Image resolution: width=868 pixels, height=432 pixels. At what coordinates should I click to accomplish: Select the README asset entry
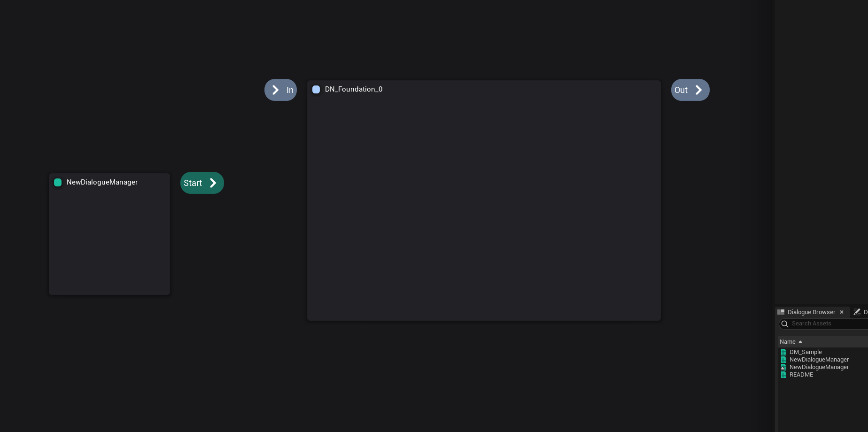(x=801, y=375)
